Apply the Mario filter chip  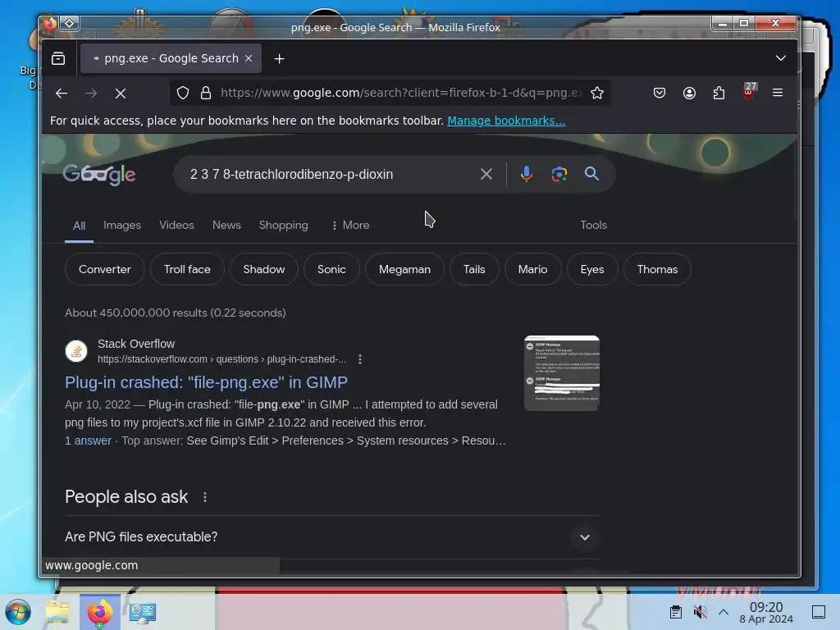[532, 269]
